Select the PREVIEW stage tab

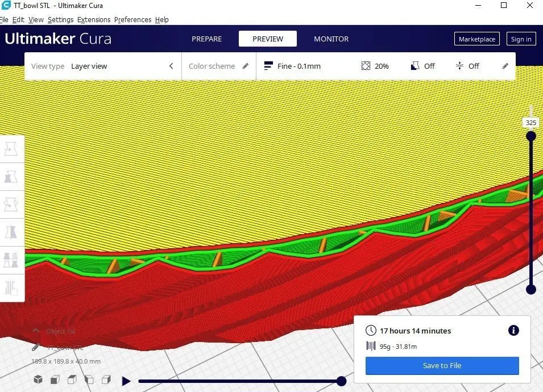(268, 39)
